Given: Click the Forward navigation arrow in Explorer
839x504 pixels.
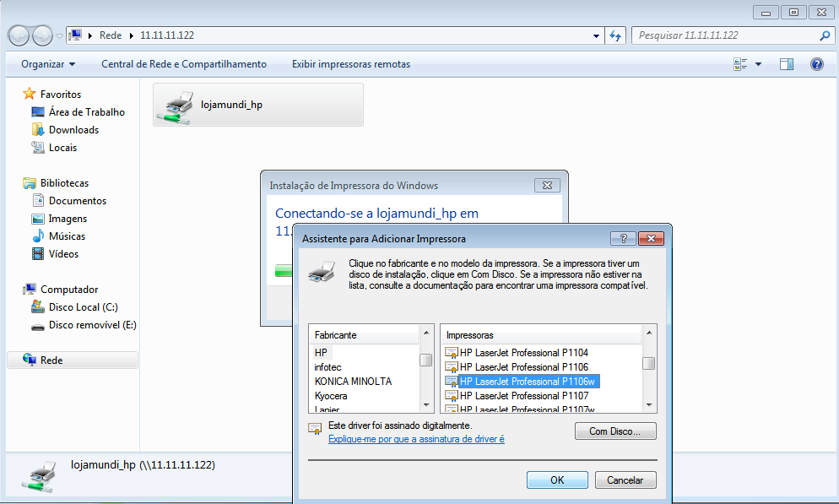Looking at the screenshot, I should click(42, 35).
